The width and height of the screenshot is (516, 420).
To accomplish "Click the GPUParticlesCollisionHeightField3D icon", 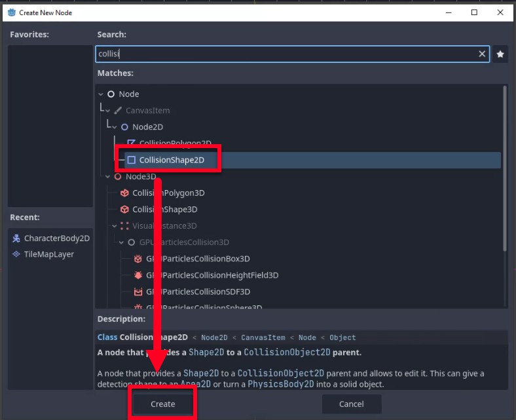I will pos(138,275).
